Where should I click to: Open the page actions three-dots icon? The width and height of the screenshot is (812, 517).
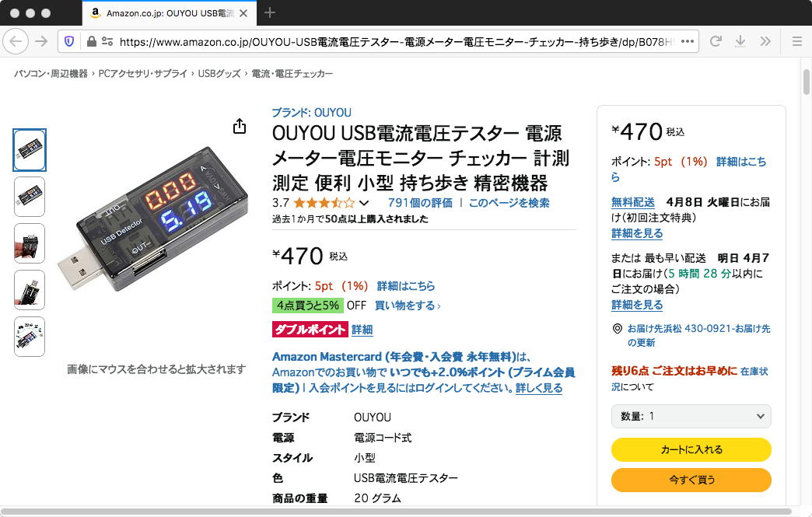click(688, 41)
